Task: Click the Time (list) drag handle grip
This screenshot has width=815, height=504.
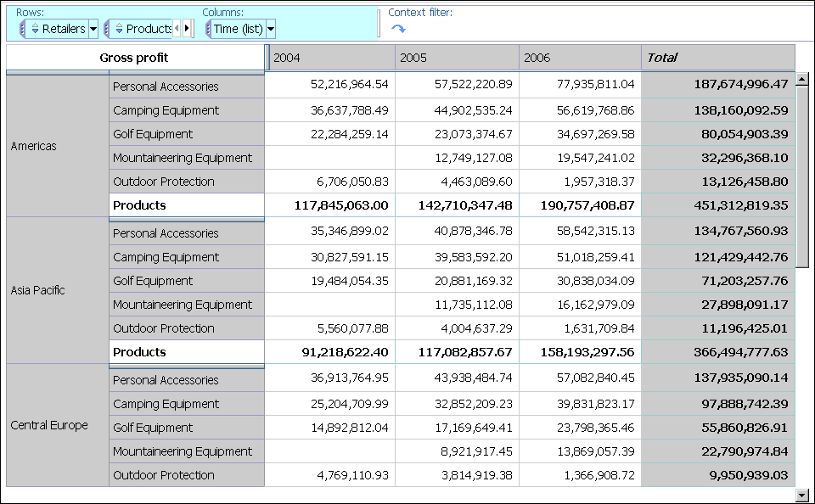Action: pyautogui.click(x=208, y=29)
